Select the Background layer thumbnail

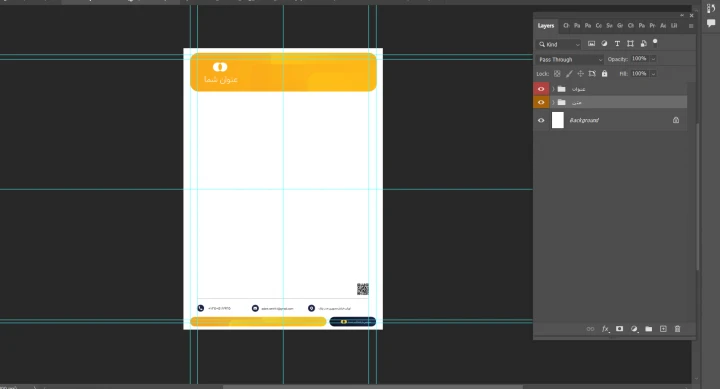coord(557,120)
